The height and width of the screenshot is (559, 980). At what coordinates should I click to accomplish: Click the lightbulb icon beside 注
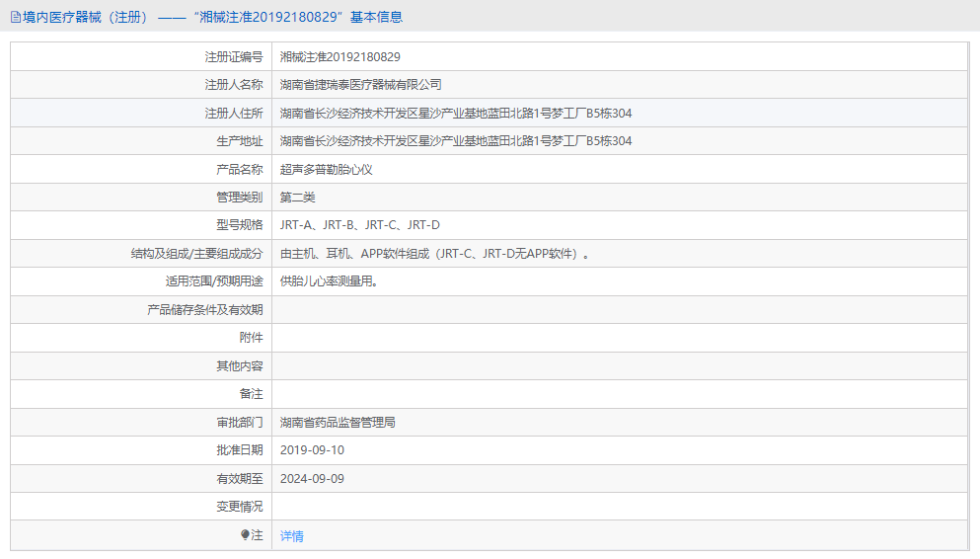(x=245, y=534)
